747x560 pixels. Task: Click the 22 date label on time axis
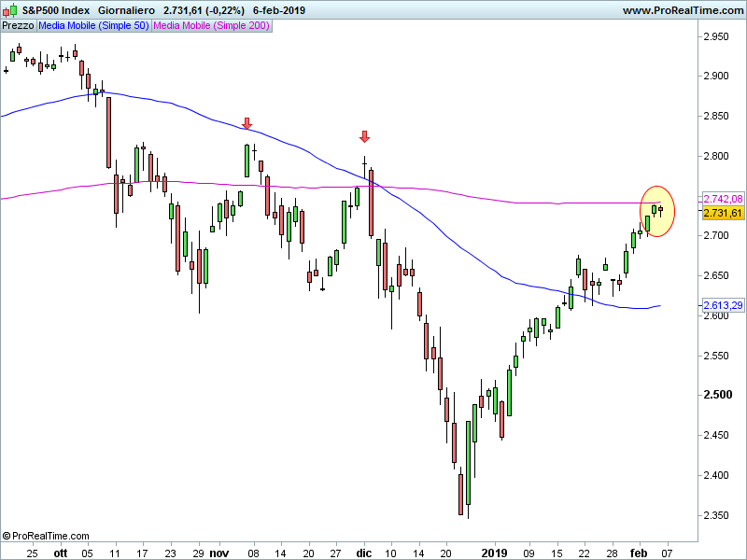585,553
